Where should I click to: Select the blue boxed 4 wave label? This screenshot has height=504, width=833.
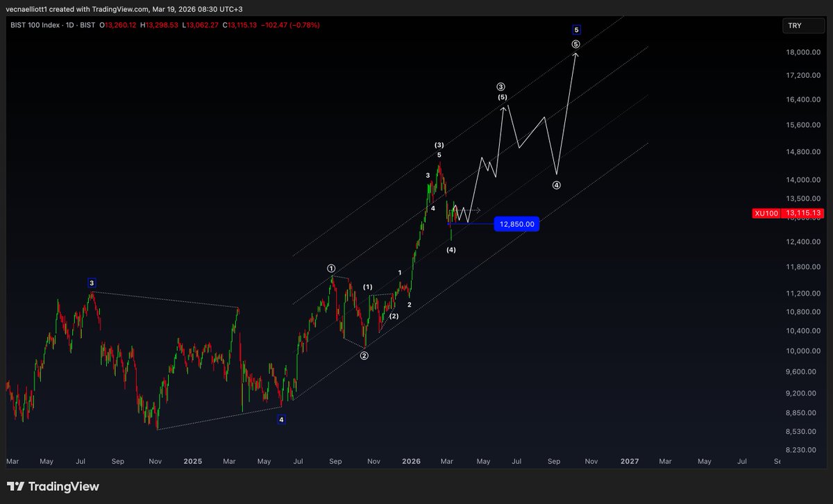(281, 419)
